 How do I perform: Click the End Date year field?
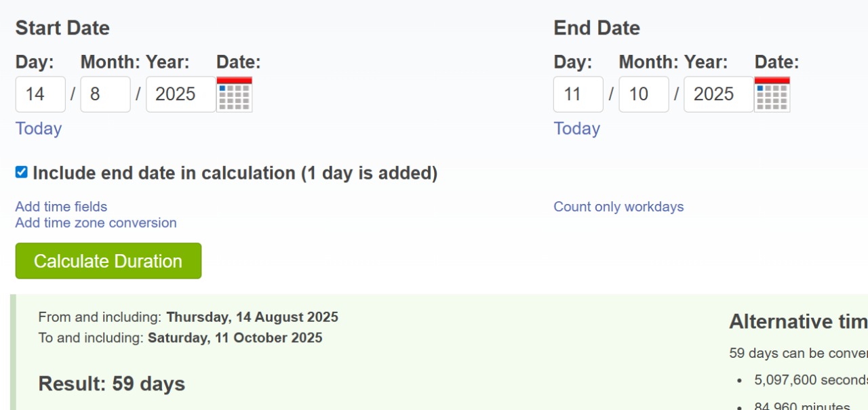coord(718,94)
